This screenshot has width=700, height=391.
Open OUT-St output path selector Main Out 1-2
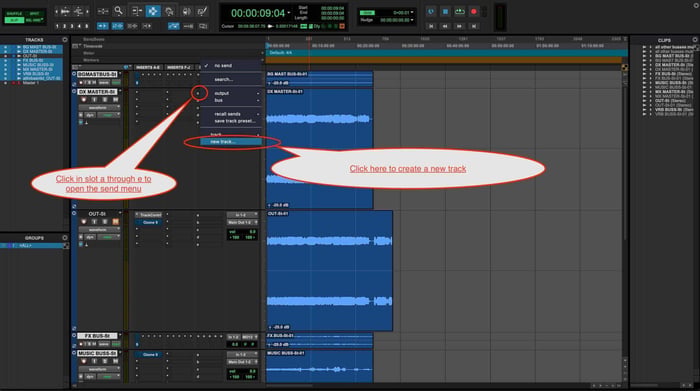[242, 222]
